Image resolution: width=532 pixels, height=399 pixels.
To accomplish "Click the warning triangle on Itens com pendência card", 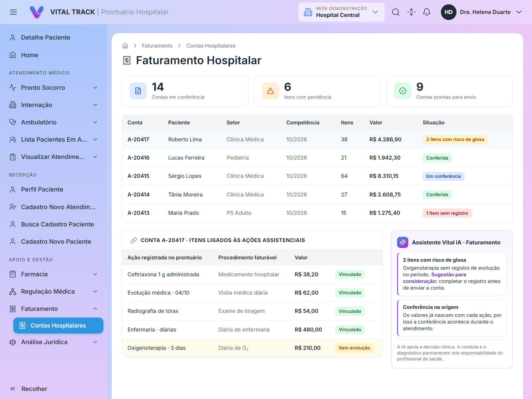I will click(270, 91).
